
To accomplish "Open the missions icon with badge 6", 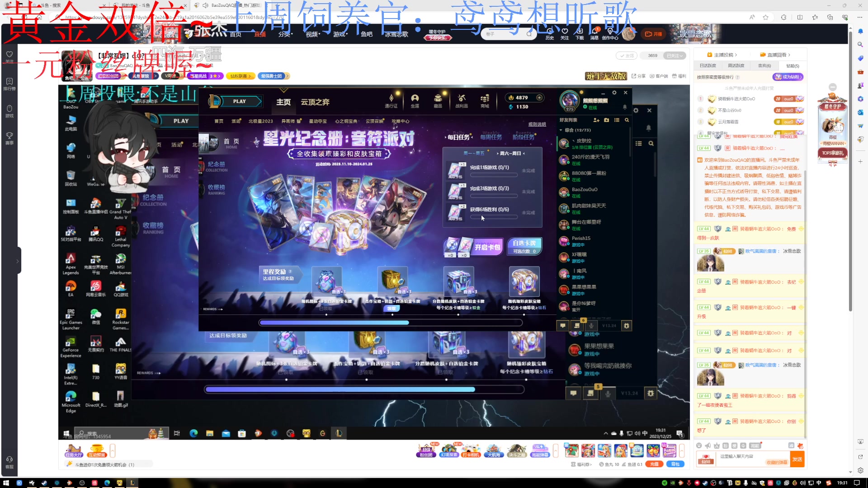I will tap(577, 325).
